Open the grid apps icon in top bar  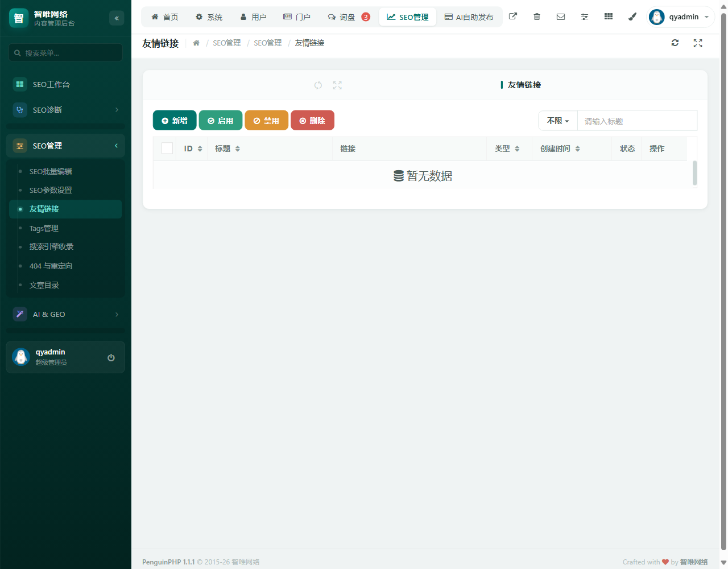(609, 17)
